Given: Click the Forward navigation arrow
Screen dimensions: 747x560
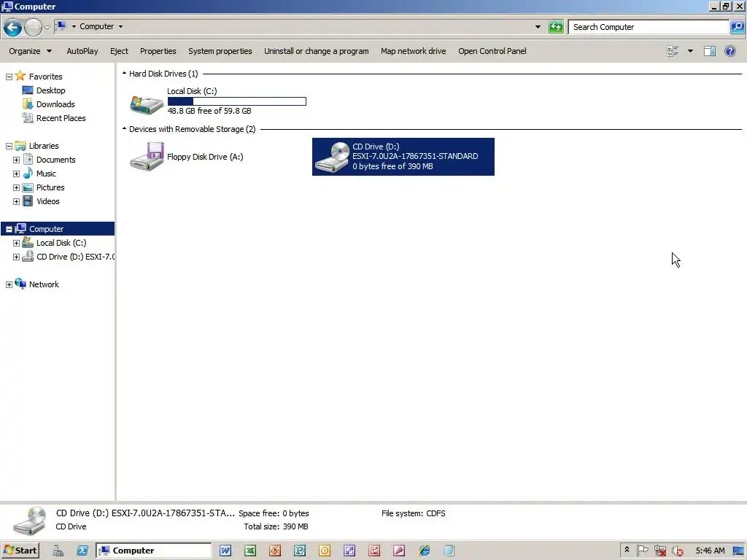Looking at the screenshot, I should 33,27.
